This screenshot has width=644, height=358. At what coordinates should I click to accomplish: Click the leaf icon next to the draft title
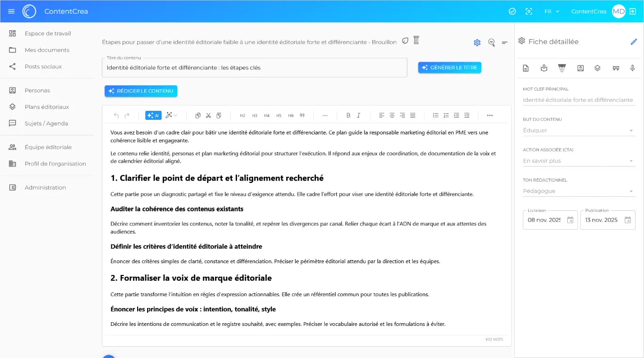coord(405,41)
